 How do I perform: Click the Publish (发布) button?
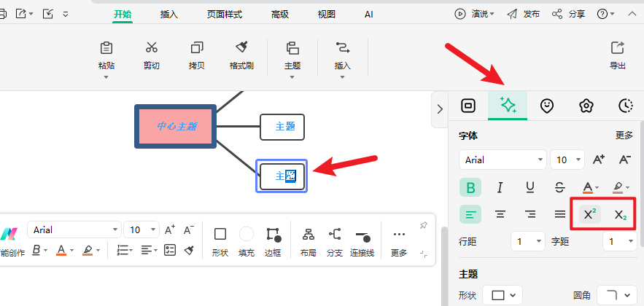523,14
